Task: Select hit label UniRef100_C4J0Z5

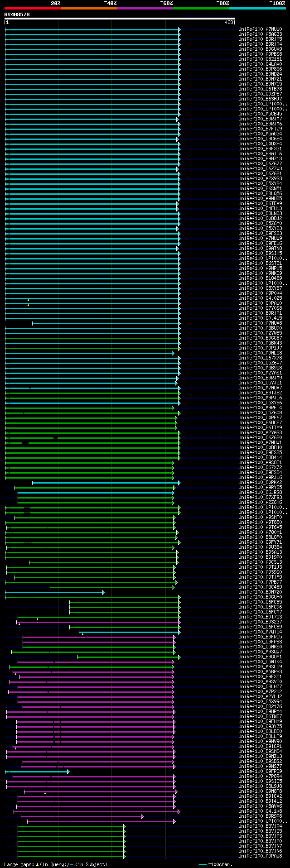Action: tap(260, 298)
